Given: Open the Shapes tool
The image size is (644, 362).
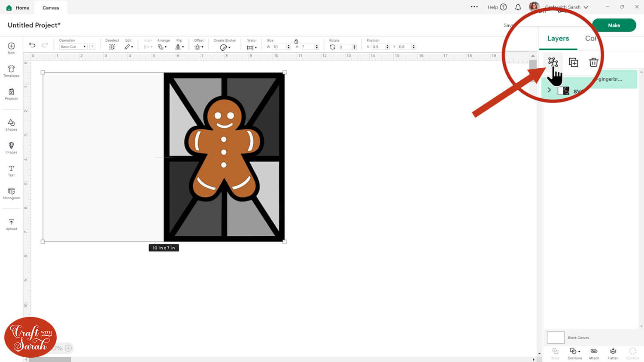Looking at the screenshot, I should coord(11,125).
